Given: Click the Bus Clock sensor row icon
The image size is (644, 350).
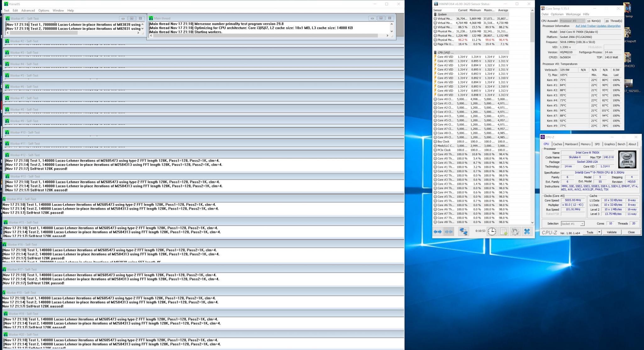Looking at the screenshot, I should (x=436, y=141).
